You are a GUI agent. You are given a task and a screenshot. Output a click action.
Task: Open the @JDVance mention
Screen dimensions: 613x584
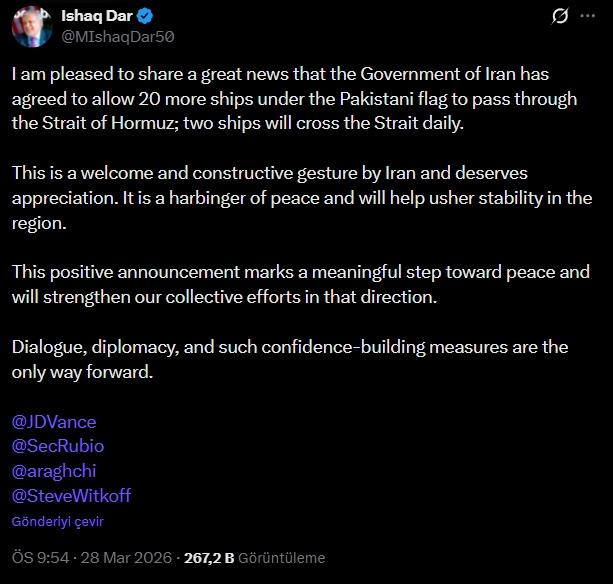click(x=54, y=421)
